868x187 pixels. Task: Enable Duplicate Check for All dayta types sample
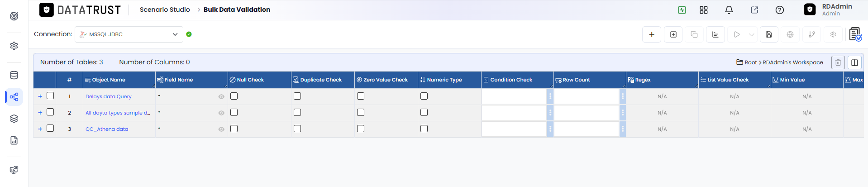click(x=297, y=112)
